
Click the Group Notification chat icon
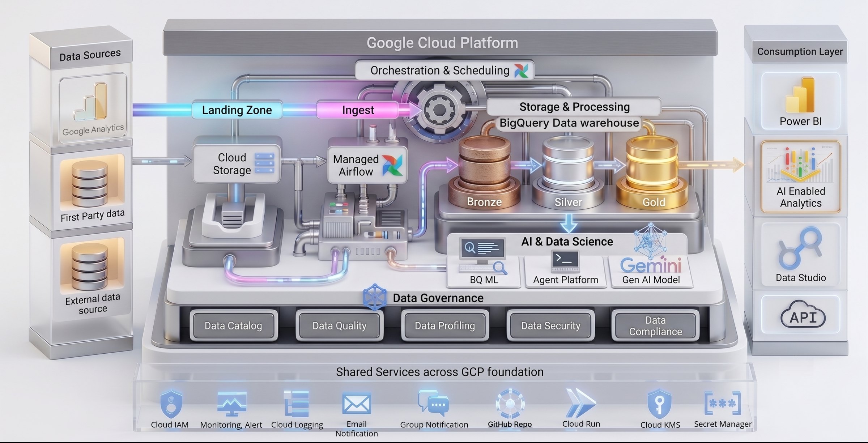coord(433,402)
